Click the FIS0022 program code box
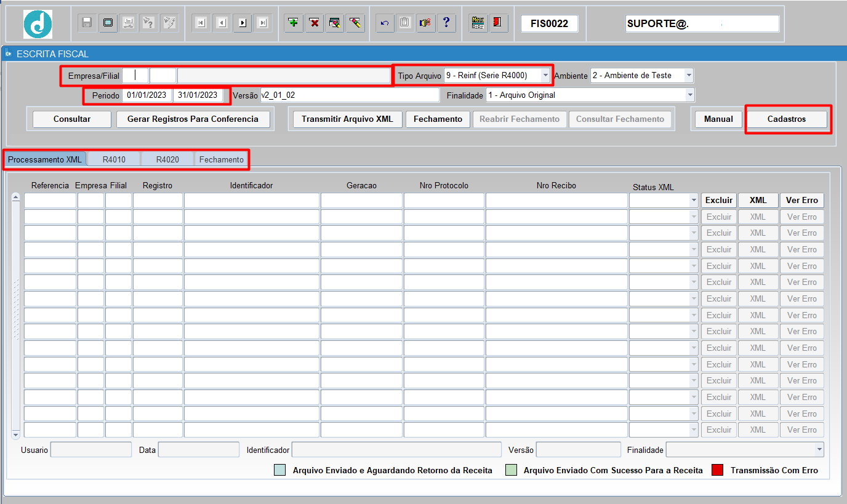 (549, 24)
